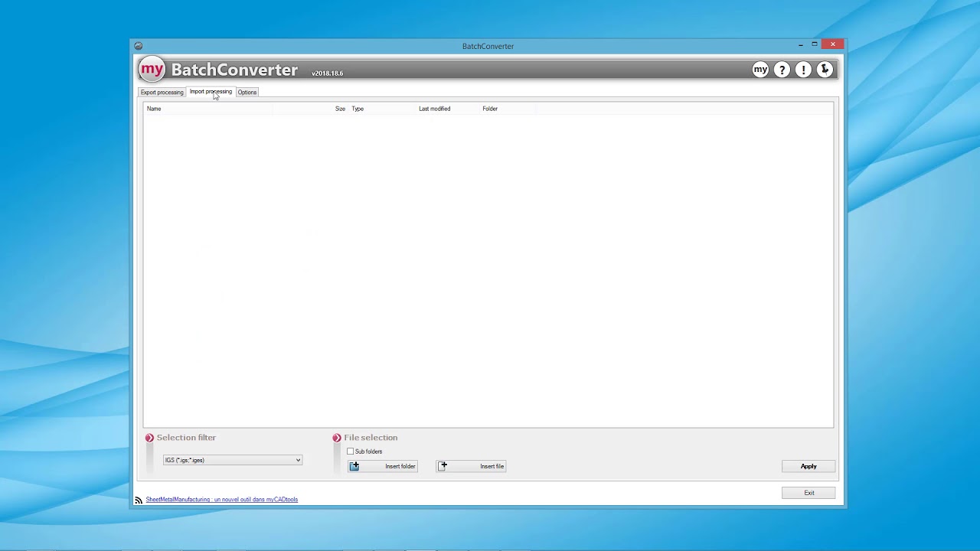
Task: Click the exclamation mark info icon
Action: 803,70
